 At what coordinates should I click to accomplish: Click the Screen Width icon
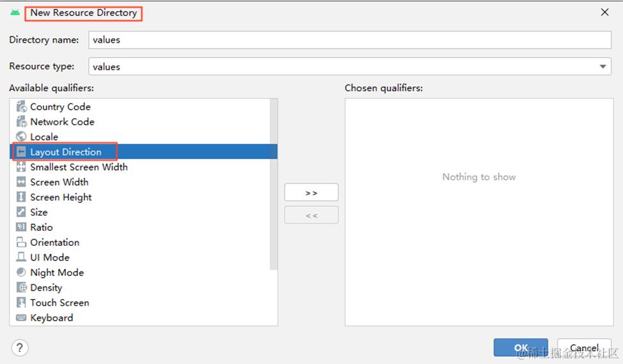(x=22, y=182)
